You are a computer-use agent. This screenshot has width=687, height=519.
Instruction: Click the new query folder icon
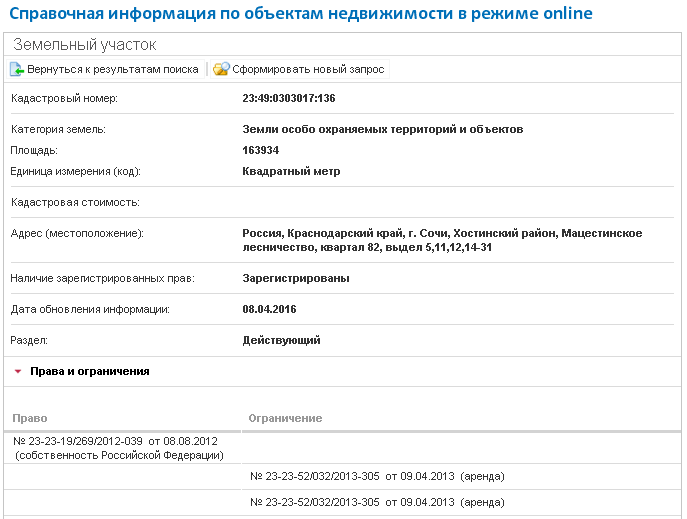221,69
